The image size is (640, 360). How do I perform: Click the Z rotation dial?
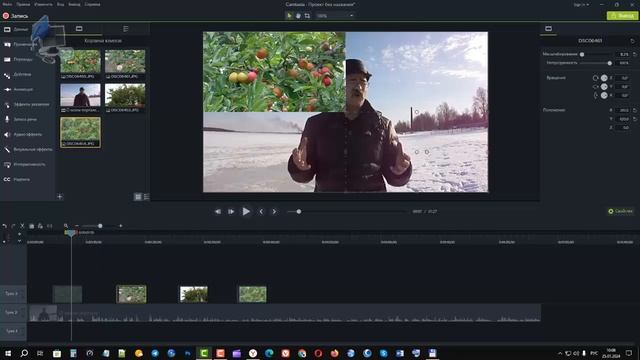604,78
